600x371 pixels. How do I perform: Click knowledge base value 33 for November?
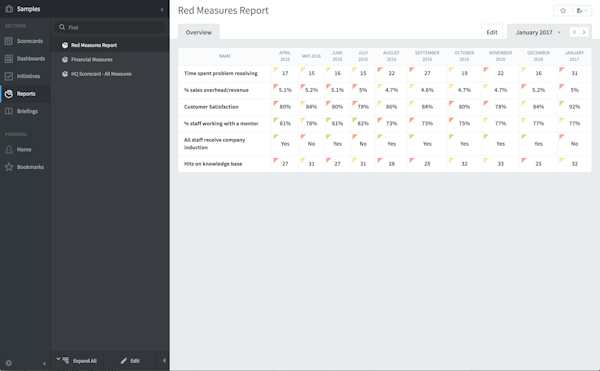click(x=501, y=164)
